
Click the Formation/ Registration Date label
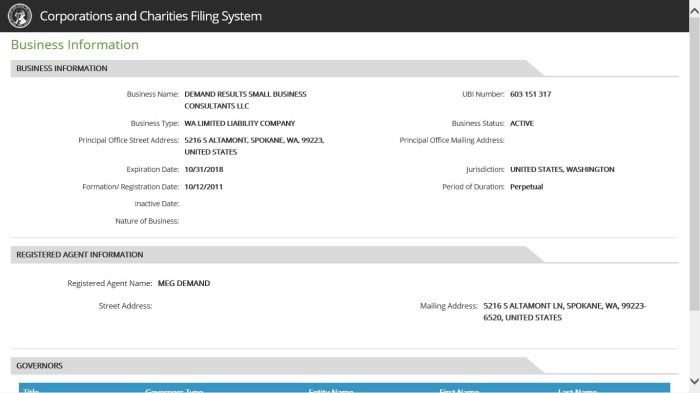click(130, 187)
